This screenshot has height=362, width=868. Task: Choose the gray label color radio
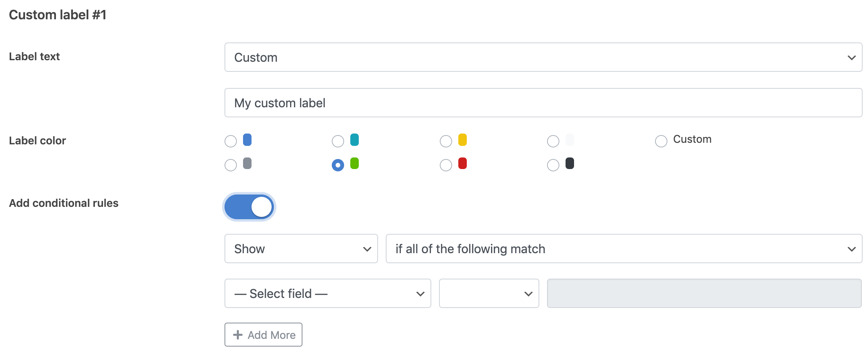click(231, 165)
